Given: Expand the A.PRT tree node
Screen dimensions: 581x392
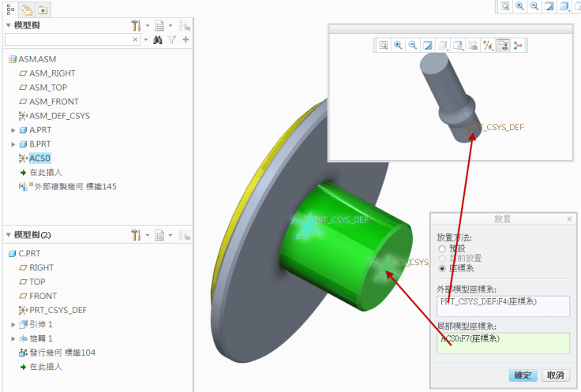Looking at the screenshot, I should point(13,130).
